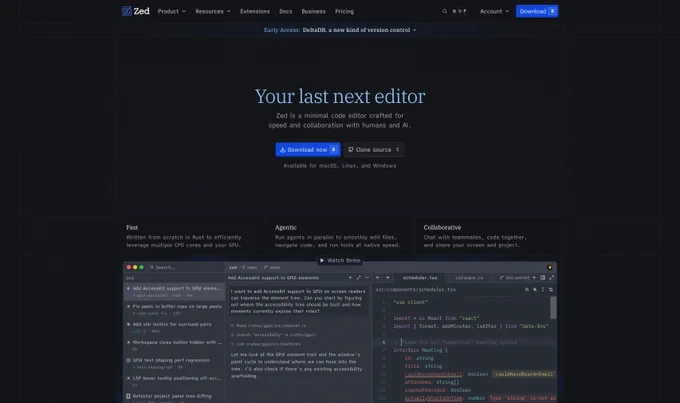The height and width of the screenshot is (403, 680).
Task: Click the 'interface Meeting {' code line
Action: click(x=420, y=350)
